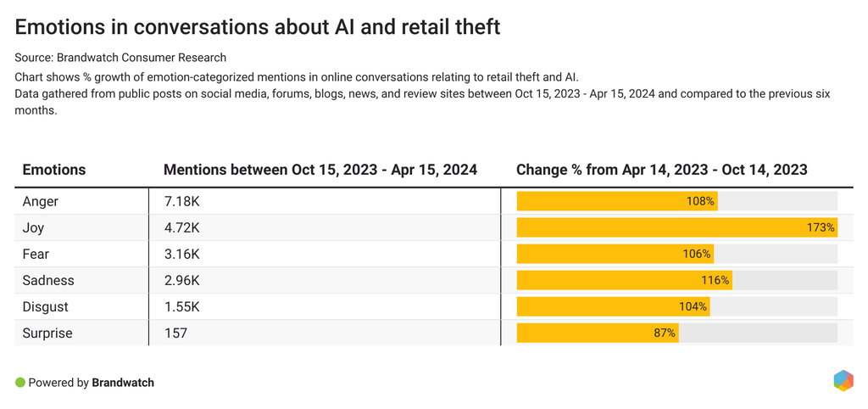The image size is (868, 409).
Task: Click the Sadness 116% bar
Action: pos(624,281)
